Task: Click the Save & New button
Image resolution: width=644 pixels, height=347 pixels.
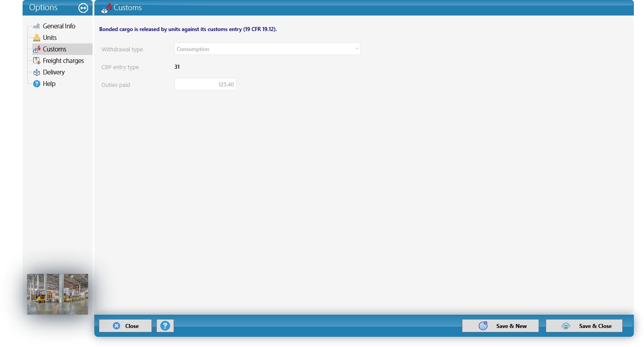Action: [x=500, y=326]
